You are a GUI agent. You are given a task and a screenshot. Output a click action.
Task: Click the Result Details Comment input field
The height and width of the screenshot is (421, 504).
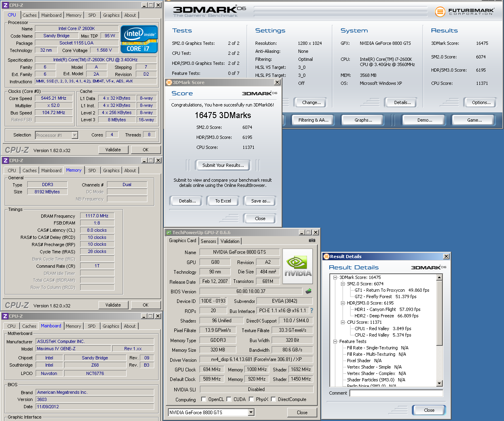pos(396,393)
